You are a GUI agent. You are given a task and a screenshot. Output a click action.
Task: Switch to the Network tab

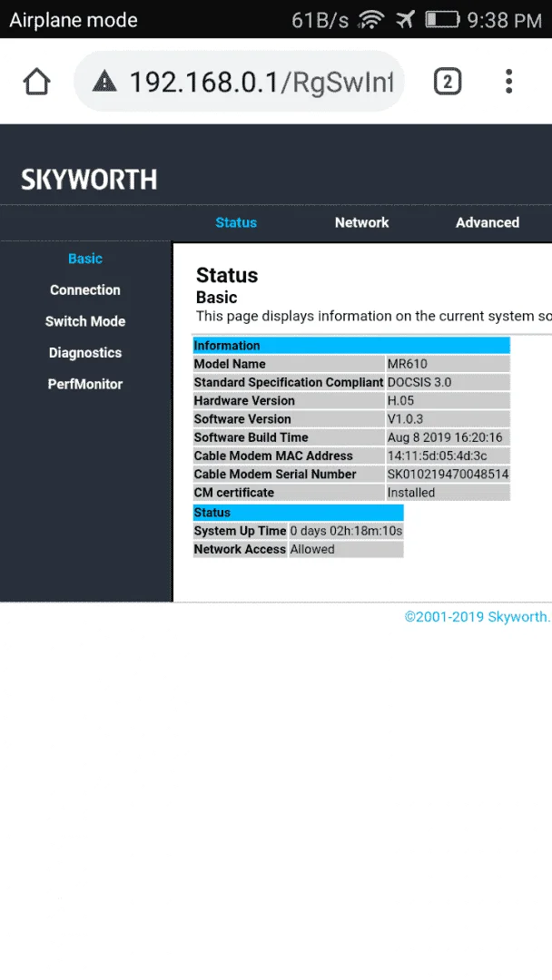click(x=362, y=222)
